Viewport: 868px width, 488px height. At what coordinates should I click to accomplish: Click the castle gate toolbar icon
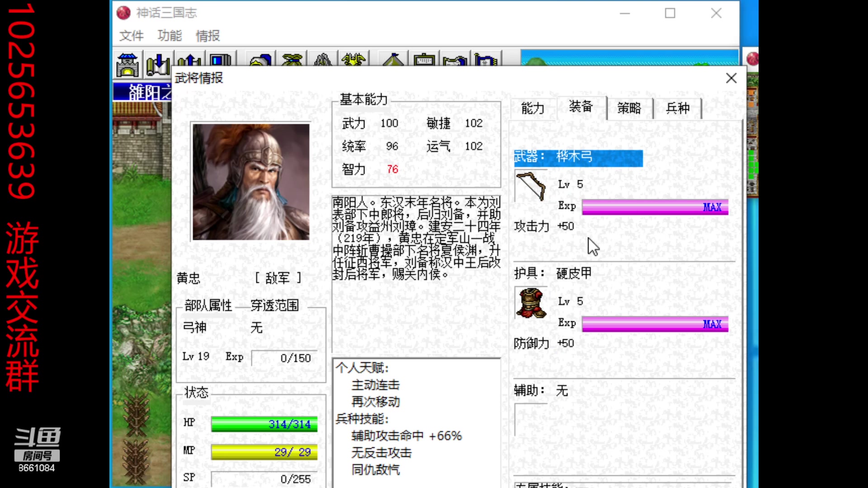pos(127,65)
